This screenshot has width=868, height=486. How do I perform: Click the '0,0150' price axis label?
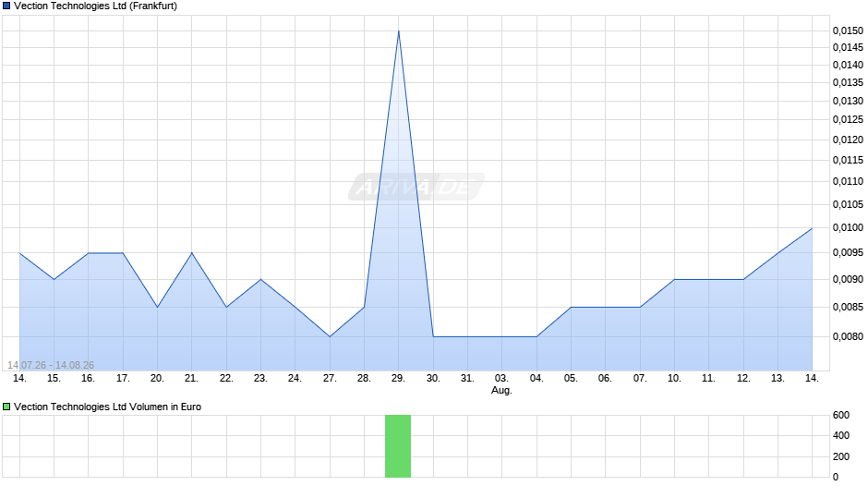(x=848, y=30)
